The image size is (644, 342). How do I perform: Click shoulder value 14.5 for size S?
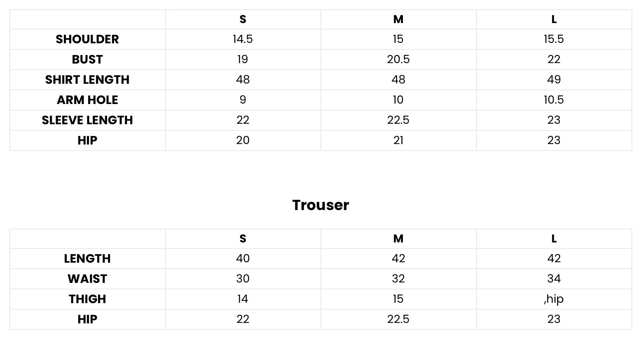[243, 39]
